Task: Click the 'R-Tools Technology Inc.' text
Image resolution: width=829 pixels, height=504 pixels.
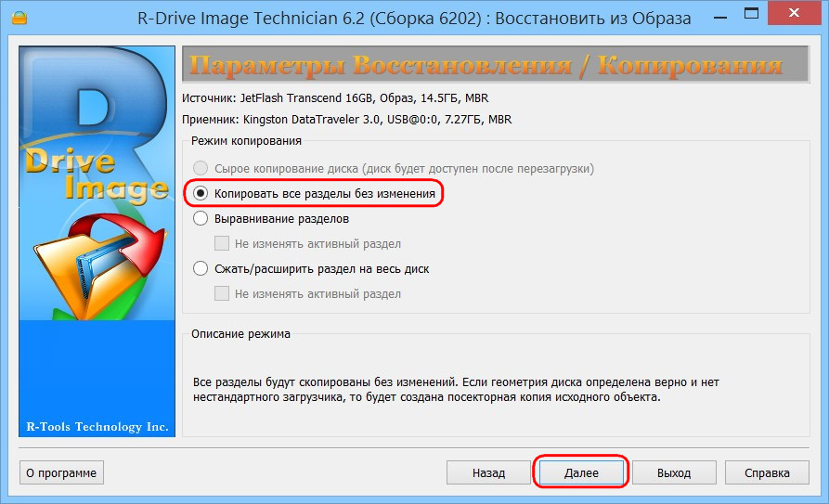Action: coord(97,427)
